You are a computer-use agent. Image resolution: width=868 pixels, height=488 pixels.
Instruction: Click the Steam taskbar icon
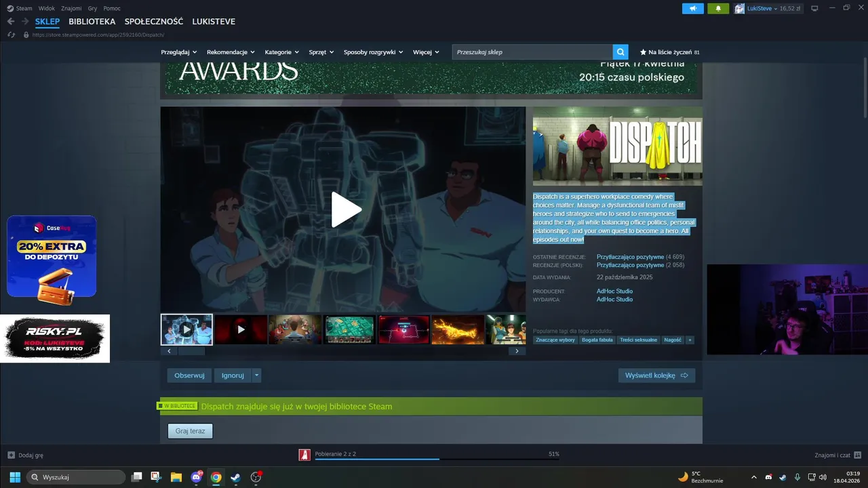(x=235, y=477)
